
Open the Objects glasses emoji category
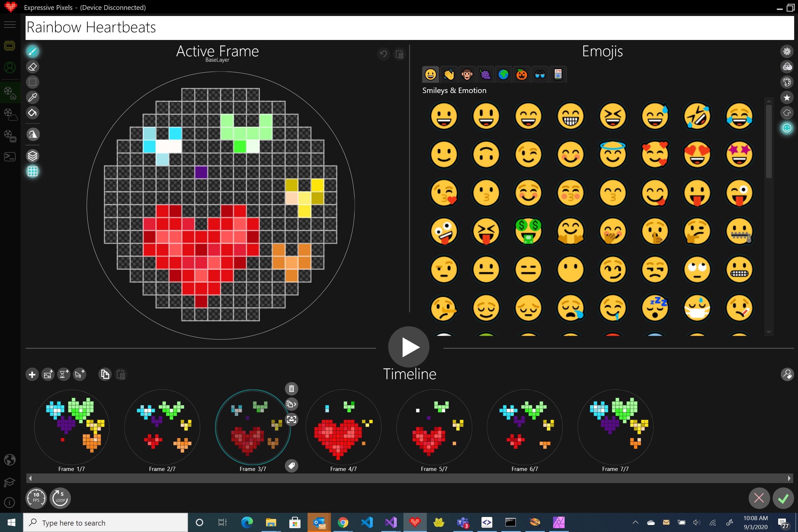pyautogui.click(x=540, y=74)
